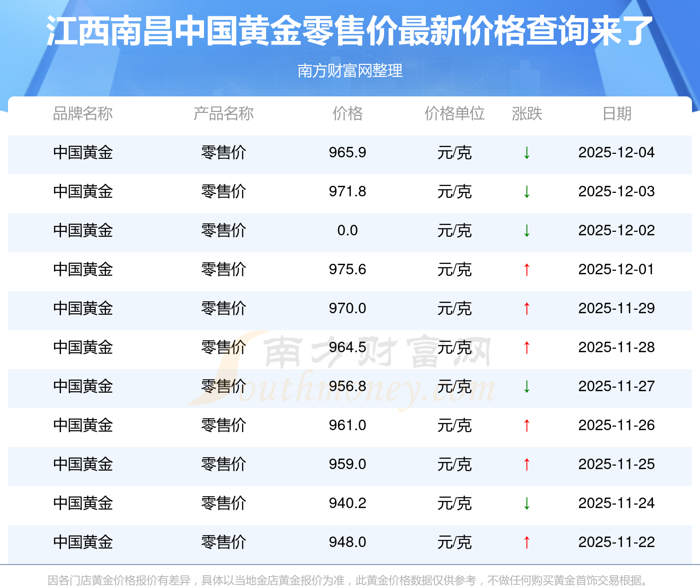
Task: Click 元/克 in the 2025-12-01 row
Action: coord(454,270)
